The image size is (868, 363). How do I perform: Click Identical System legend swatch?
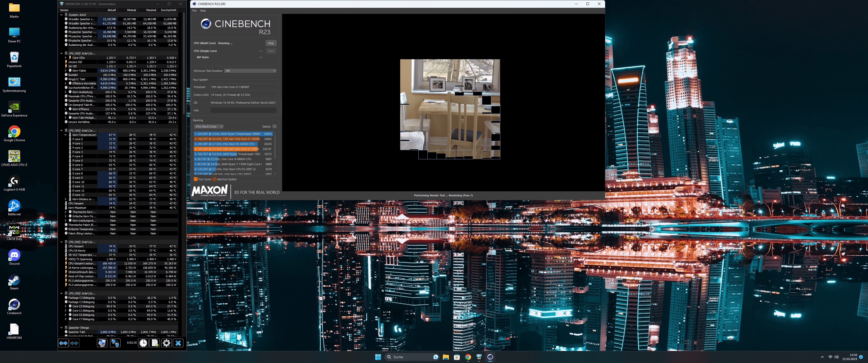click(x=214, y=179)
